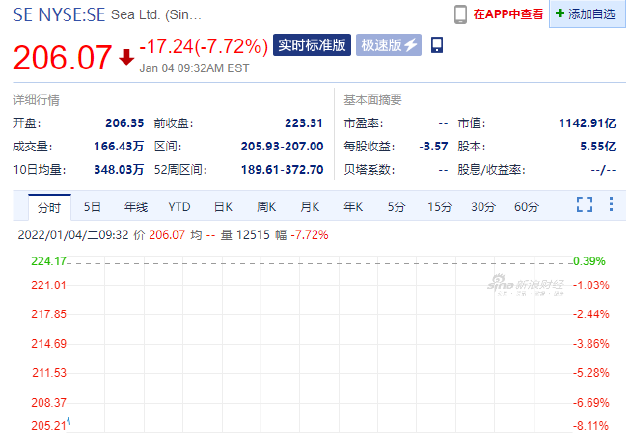This screenshot has height=433, width=630.
Task: Switch to the 5日 chart tab
Action: point(92,207)
